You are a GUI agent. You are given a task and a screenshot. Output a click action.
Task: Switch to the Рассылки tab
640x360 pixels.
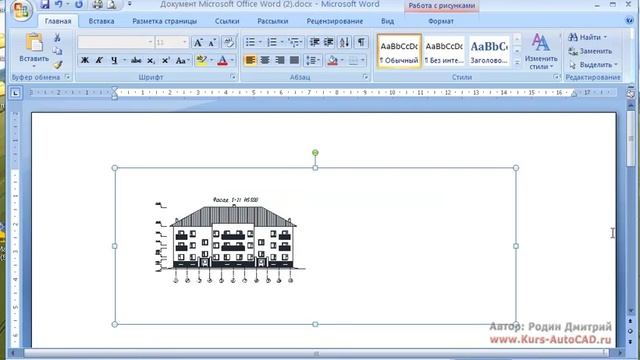[x=273, y=21]
